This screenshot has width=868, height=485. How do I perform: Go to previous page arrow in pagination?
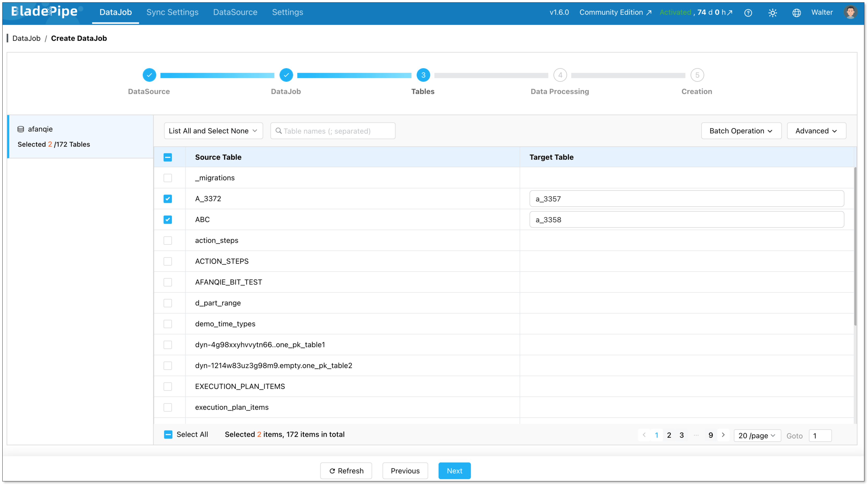point(644,435)
